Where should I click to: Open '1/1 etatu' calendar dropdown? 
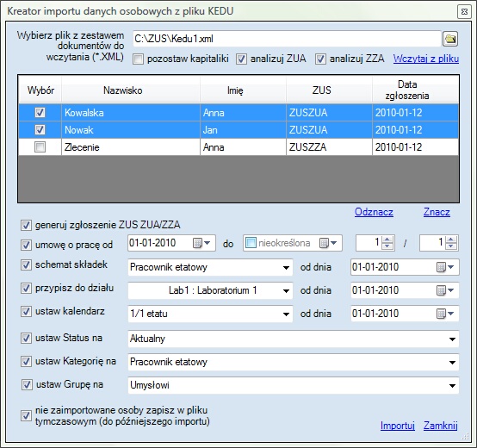[286, 314]
